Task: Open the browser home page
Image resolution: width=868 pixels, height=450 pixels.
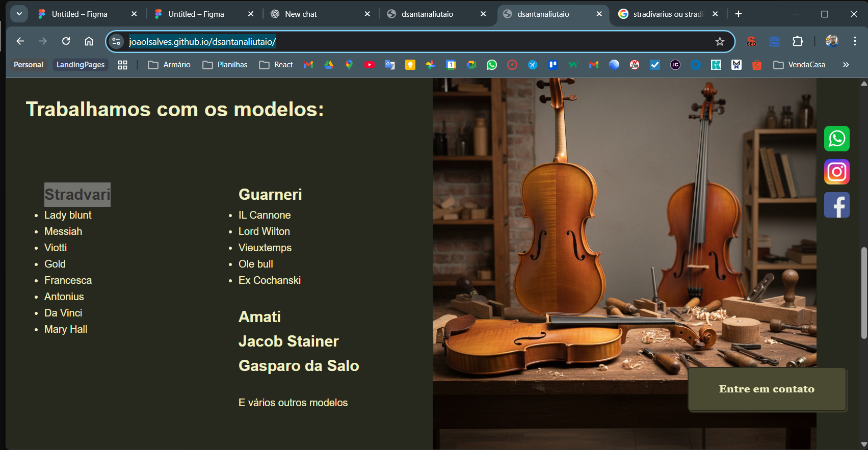Action: pos(89,41)
